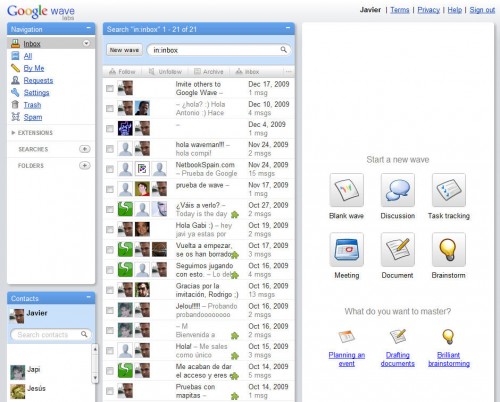Click the New wave button
The width and height of the screenshot is (500, 402).
tap(124, 50)
